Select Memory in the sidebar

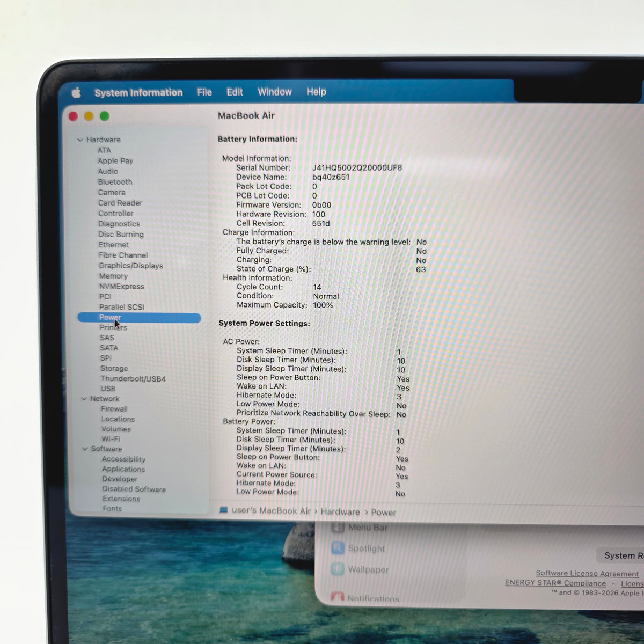113,276
